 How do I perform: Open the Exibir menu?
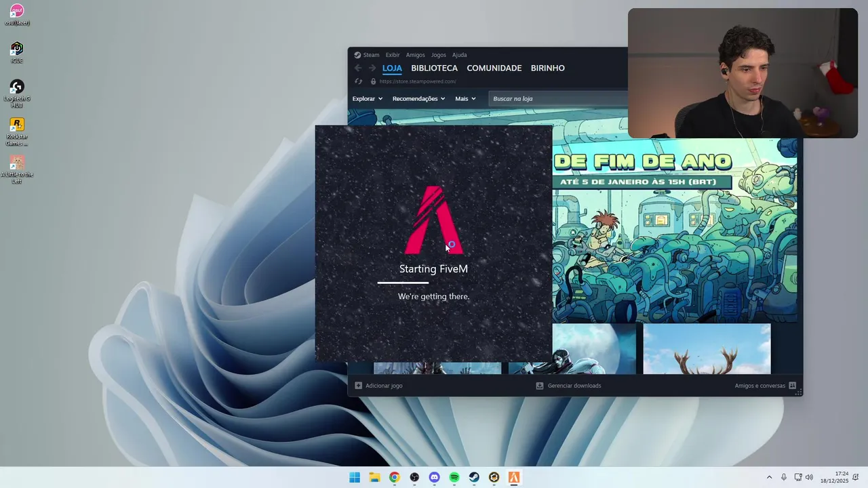[x=393, y=55]
